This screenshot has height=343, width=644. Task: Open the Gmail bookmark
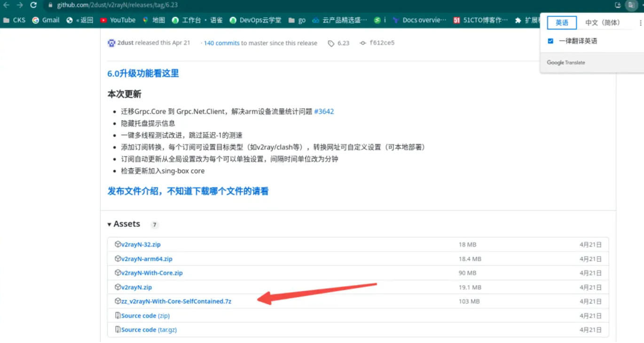[46, 20]
